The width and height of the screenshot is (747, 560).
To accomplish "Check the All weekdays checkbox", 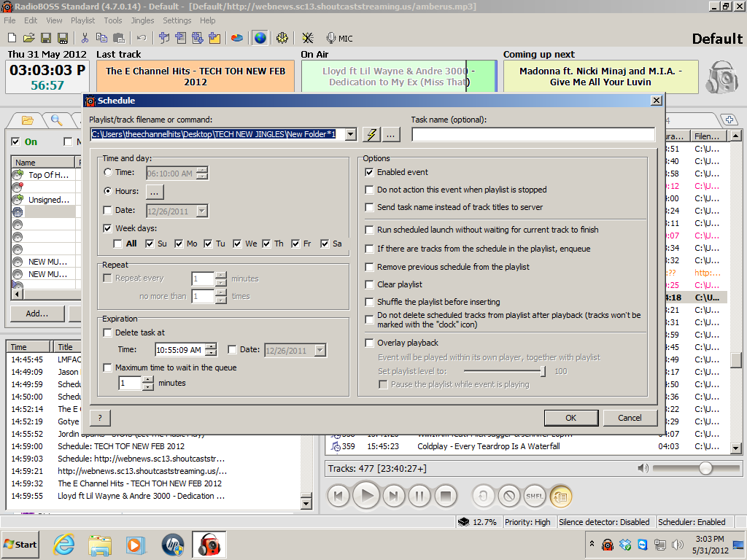I will pos(117,244).
